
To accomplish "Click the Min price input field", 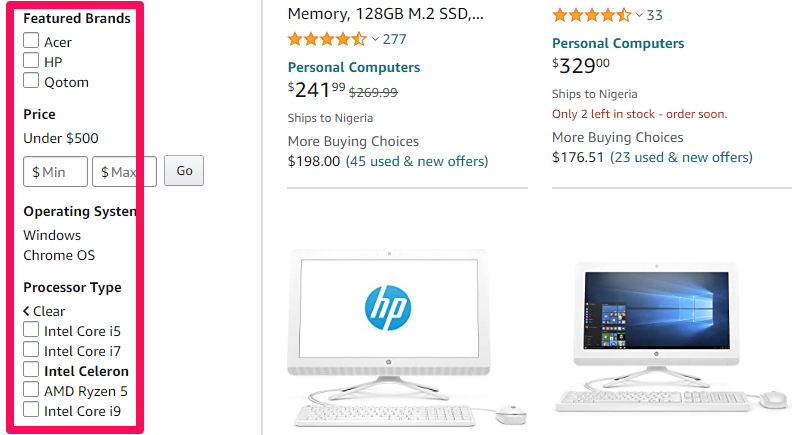I will point(56,172).
